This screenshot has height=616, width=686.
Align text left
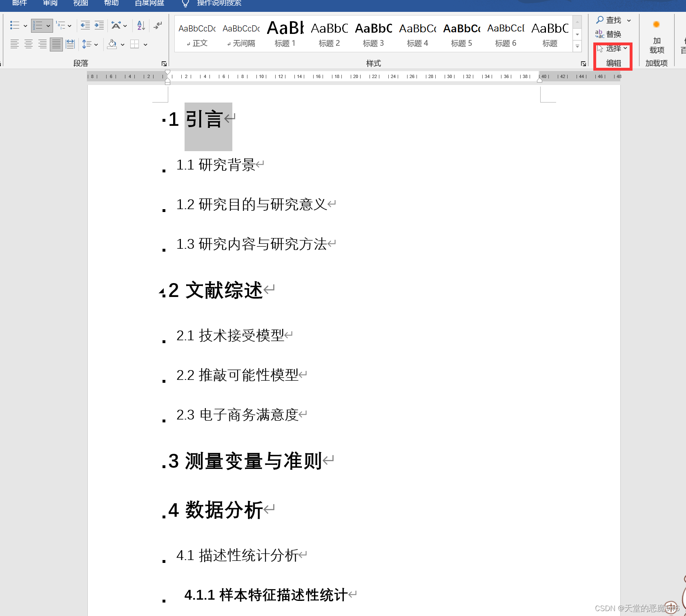[x=15, y=44]
